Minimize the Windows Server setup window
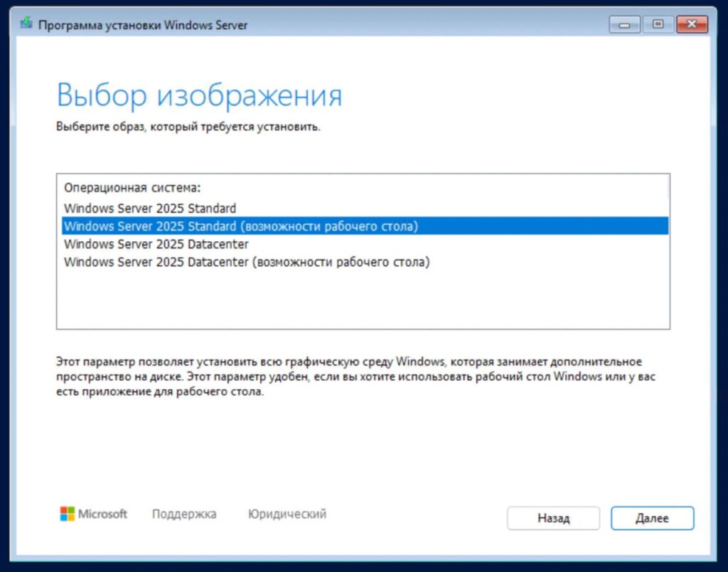Viewport: 728px width, 572px height. pyautogui.click(x=624, y=24)
